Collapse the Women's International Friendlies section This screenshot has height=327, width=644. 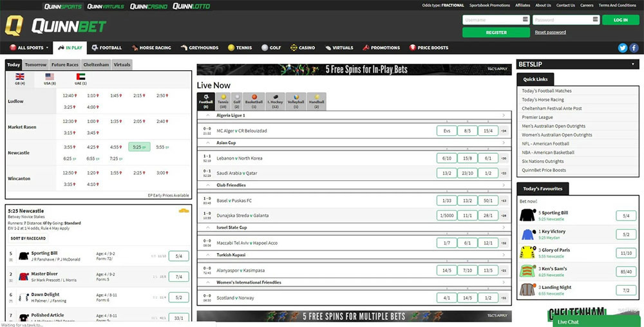(208, 283)
